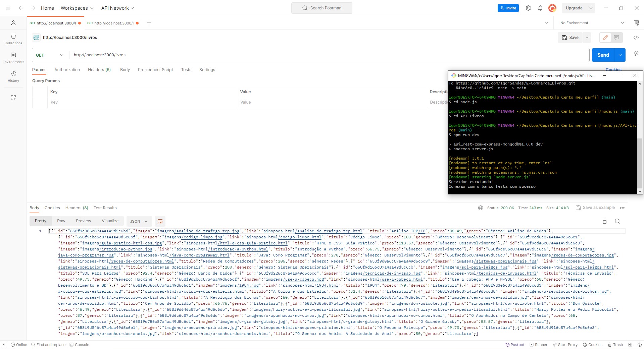Toggle response line wrap icon
This screenshot has height=349, width=644.
160,221
